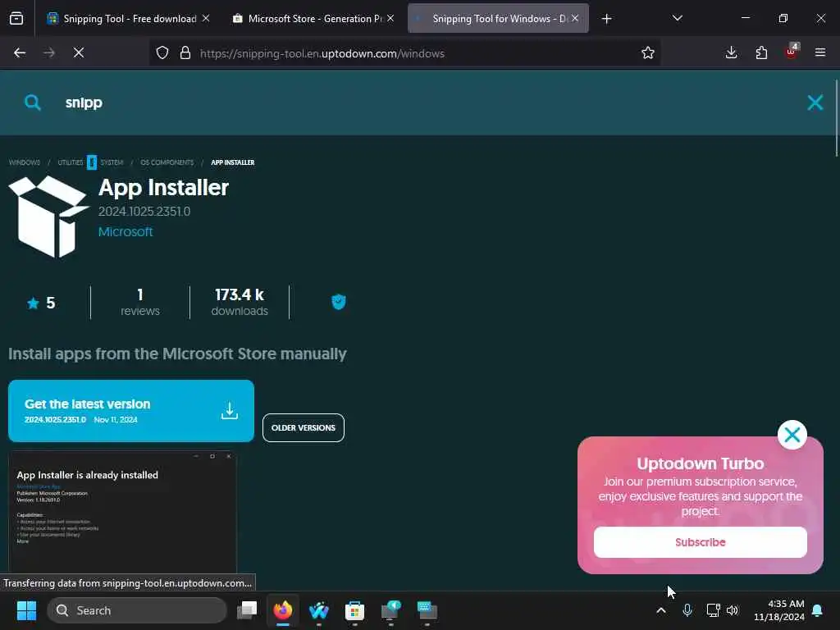Click the page vertical scrollbar
This screenshot has width=840, height=630.
point(836,118)
